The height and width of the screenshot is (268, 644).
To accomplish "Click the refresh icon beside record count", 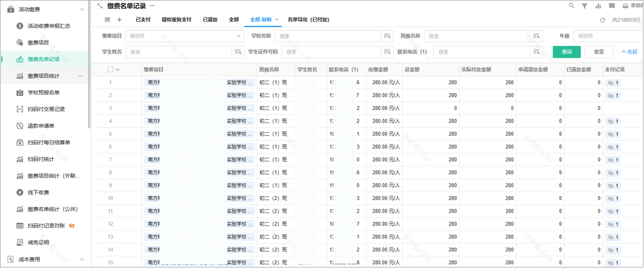I will (602, 20).
